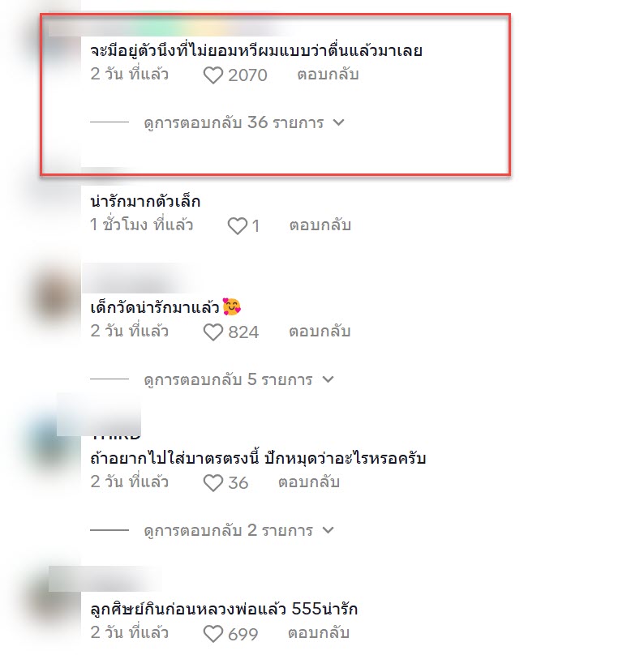Expand the 36 replies thread
This screenshot has height=655, width=644.
click(x=244, y=123)
